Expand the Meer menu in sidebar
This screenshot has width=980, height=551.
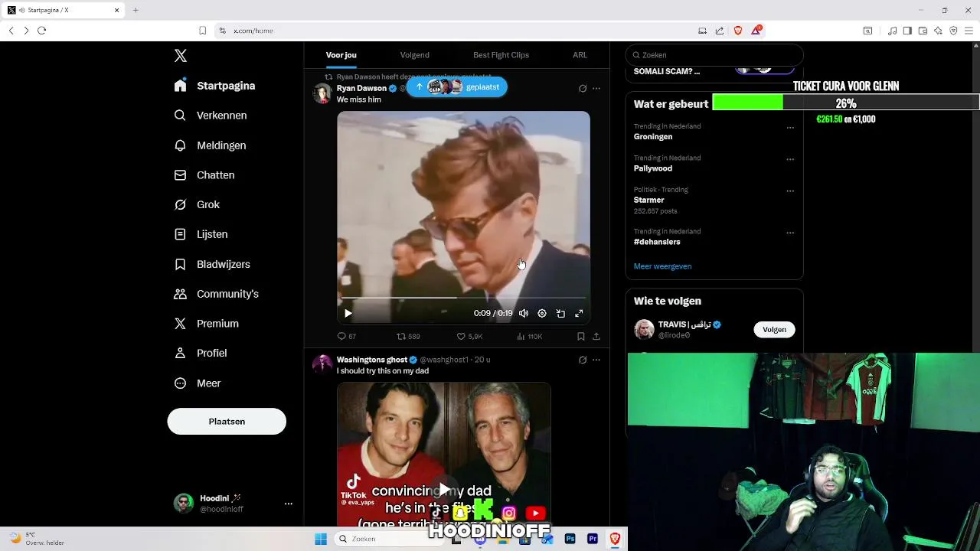(197, 383)
